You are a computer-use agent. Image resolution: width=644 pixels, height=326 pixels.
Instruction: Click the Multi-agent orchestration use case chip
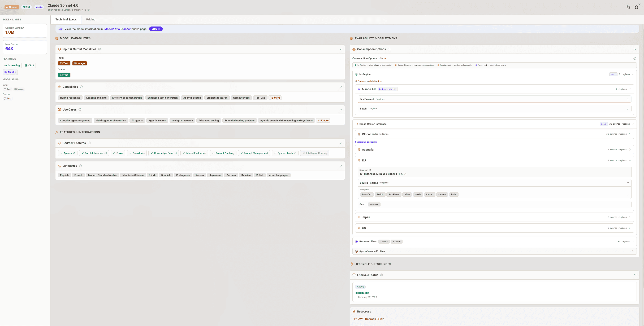[x=111, y=121]
